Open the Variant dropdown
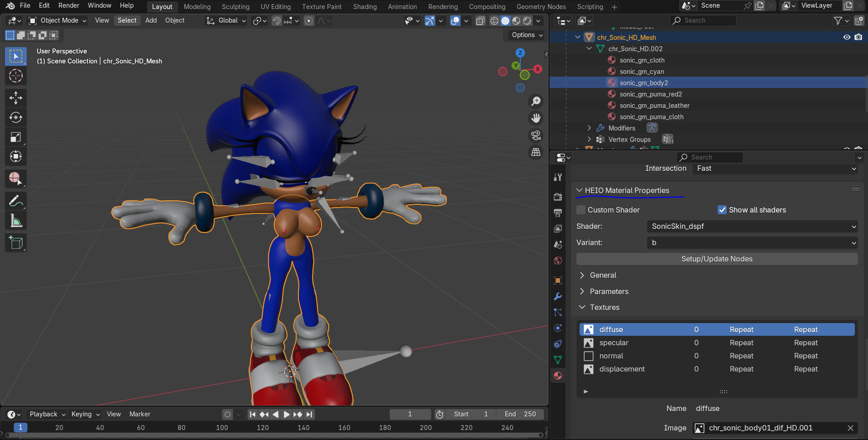This screenshot has width=868, height=440. pos(752,242)
